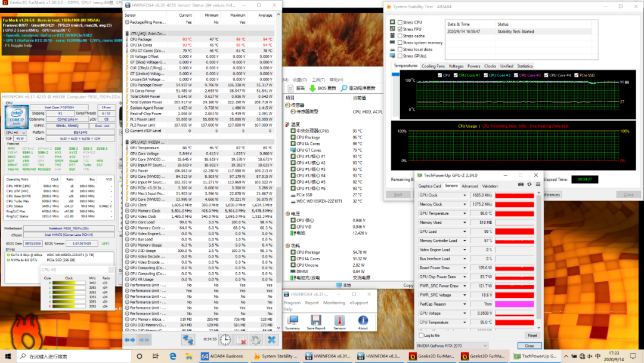The width and height of the screenshot is (644, 363).
Task: Uncheck the Stress FPU checkbox
Action: coord(400,29)
